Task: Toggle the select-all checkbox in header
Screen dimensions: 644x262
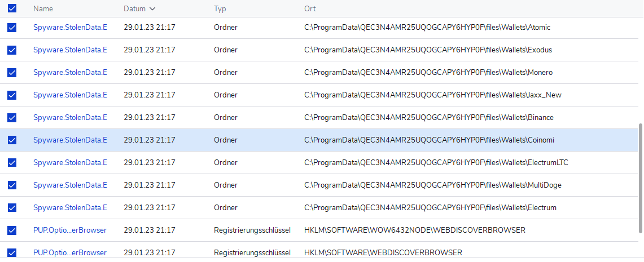Action: [x=12, y=8]
